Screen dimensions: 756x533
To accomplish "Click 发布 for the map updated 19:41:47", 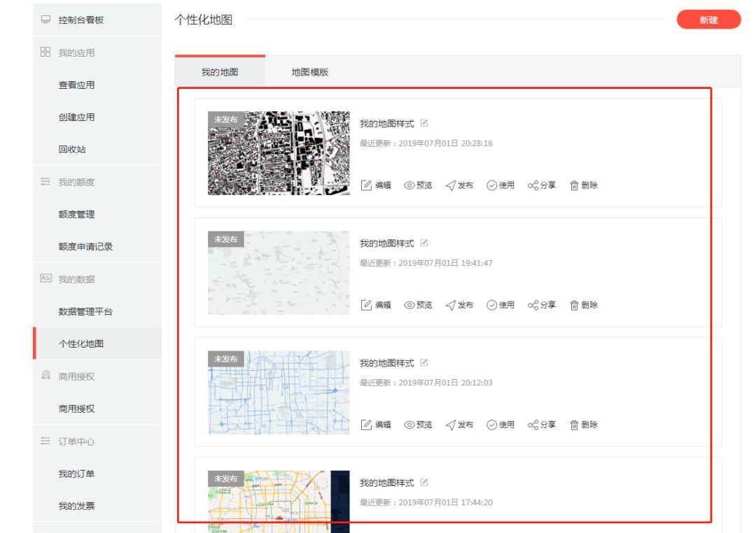I will coord(459,304).
